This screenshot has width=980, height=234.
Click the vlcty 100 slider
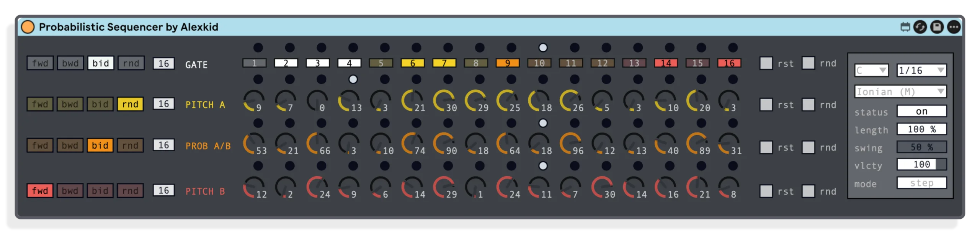(x=921, y=165)
